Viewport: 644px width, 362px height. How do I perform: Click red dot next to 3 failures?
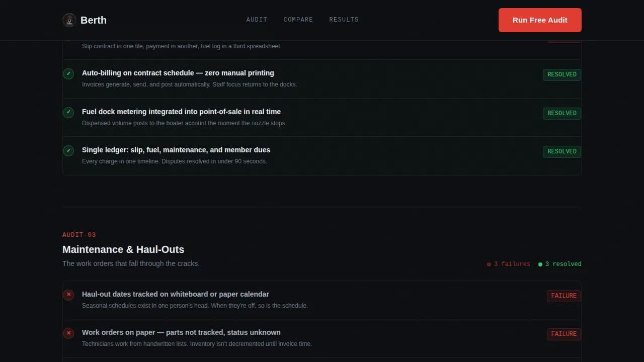pyautogui.click(x=489, y=264)
